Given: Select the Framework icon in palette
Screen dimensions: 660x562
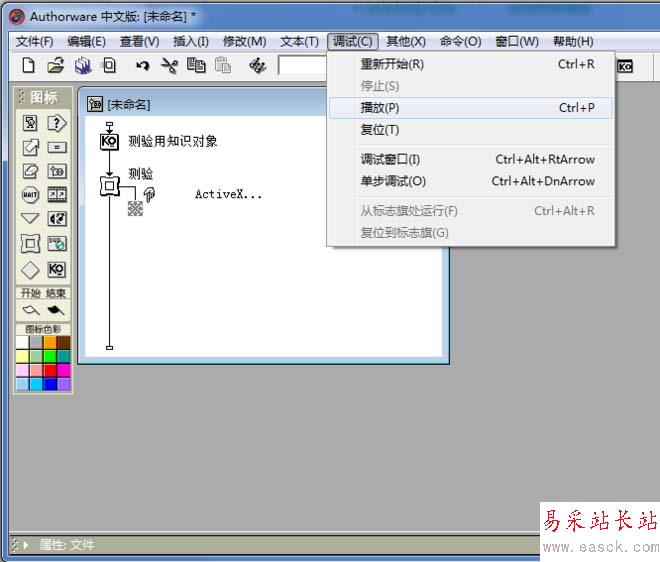Looking at the screenshot, I should [x=30, y=244].
